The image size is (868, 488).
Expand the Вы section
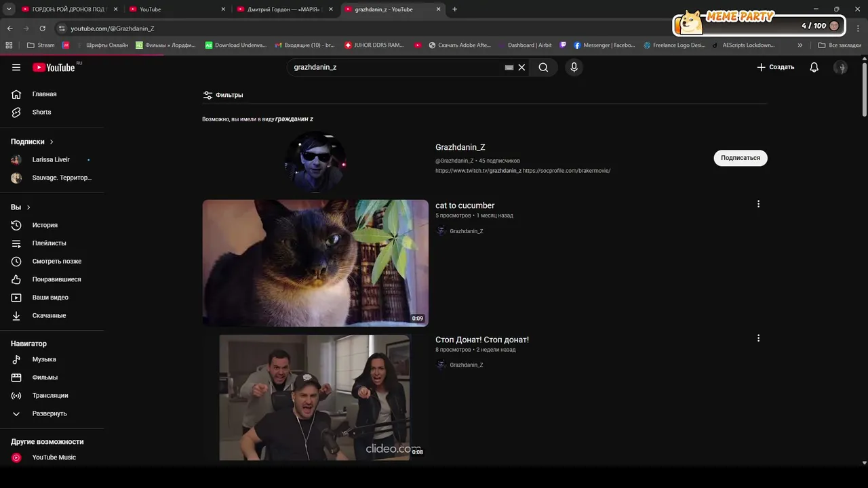pyautogui.click(x=21, y=207)
